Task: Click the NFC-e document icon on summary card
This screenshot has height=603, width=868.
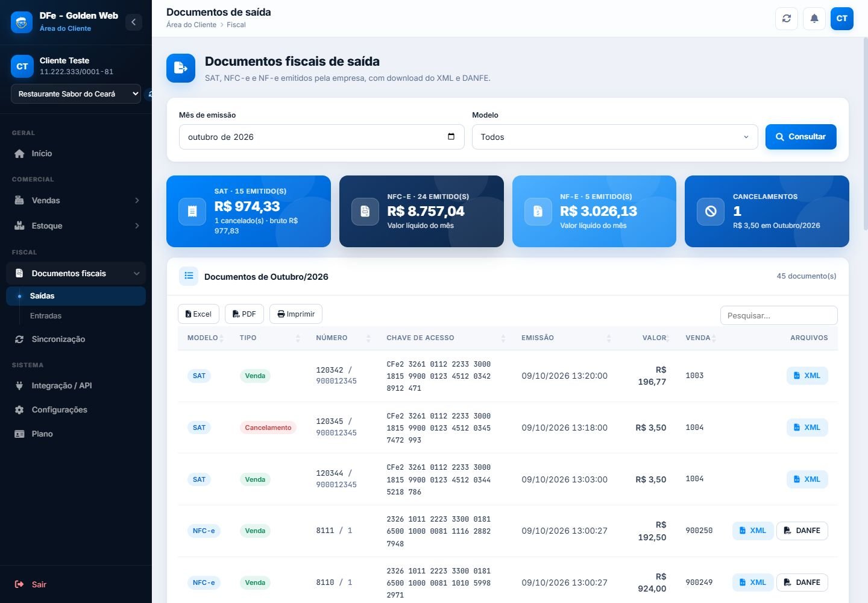Action: (x=365, y=211)
